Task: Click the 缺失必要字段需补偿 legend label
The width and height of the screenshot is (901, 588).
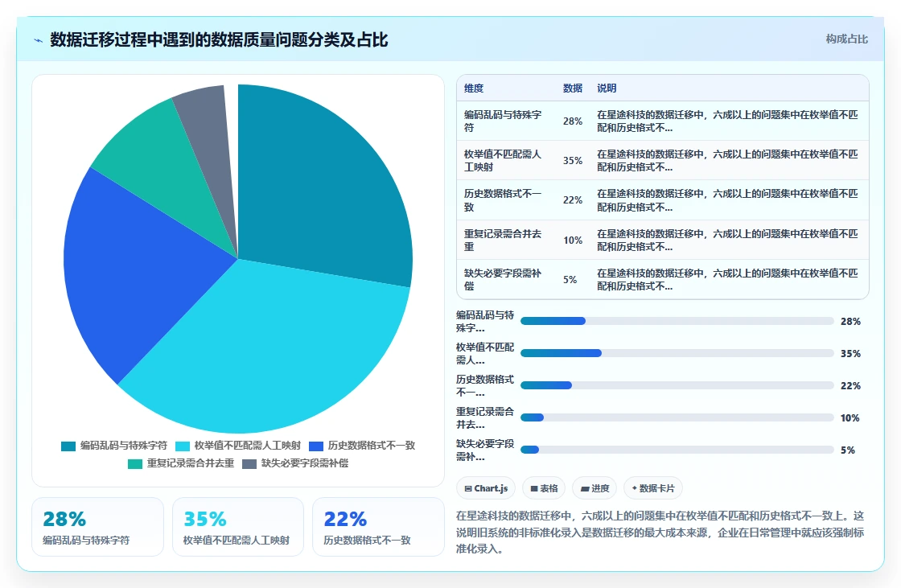Action: (305, 463)
